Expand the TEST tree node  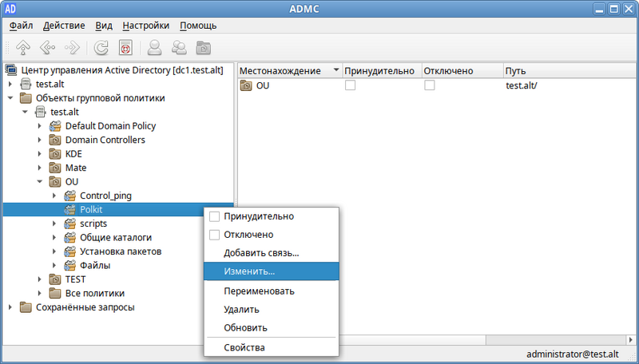[x=40, y=279]
